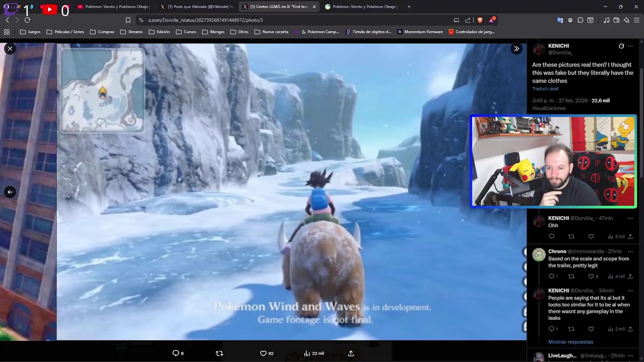Open Leo AI sparkle icon in toolbar
644x362 pixels.
pyautogui.click(x=626, y=20)
